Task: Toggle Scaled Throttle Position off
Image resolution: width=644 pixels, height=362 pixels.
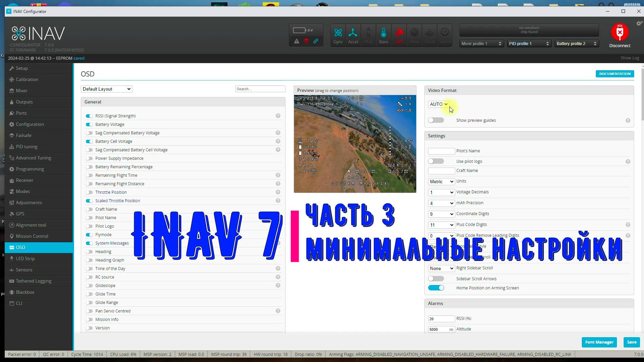Action: click(x=89, y=201)
